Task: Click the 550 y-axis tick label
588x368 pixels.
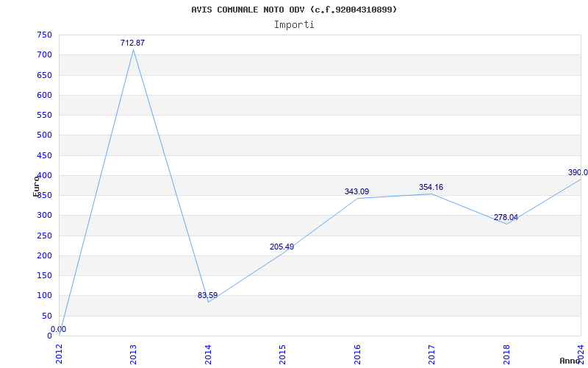Action: [x=44, y=115]
